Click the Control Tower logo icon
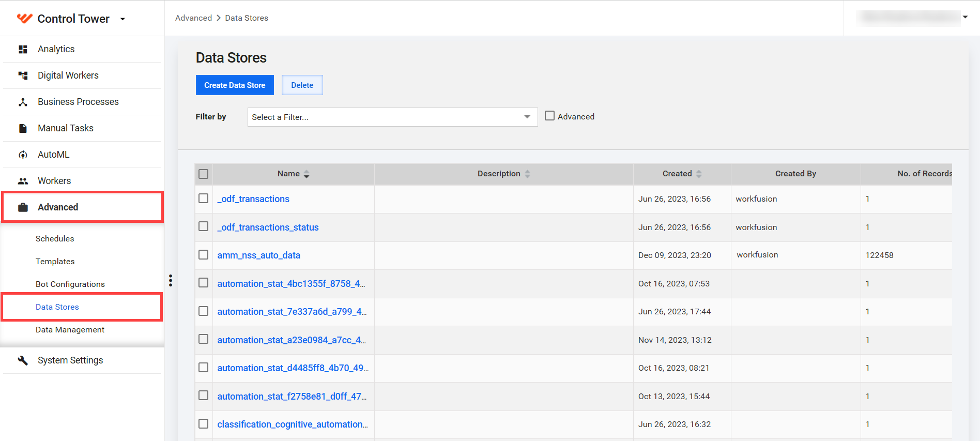The width and height of the screenshot is (980, 441). (x=24, y=19)
